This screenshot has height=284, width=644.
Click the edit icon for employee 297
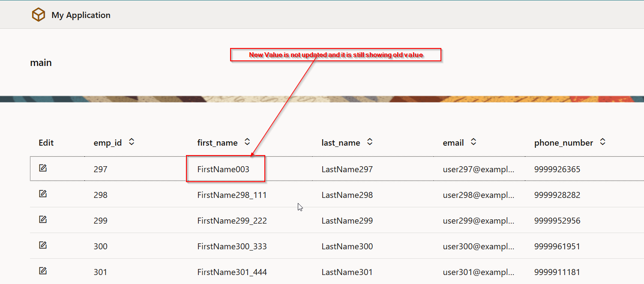point(43,168)
